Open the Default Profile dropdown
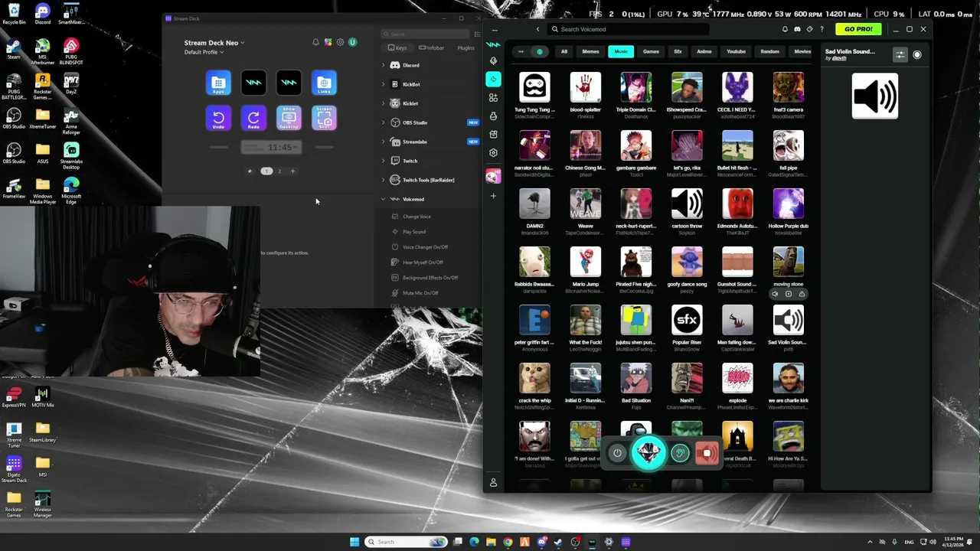 coord(204,52)
